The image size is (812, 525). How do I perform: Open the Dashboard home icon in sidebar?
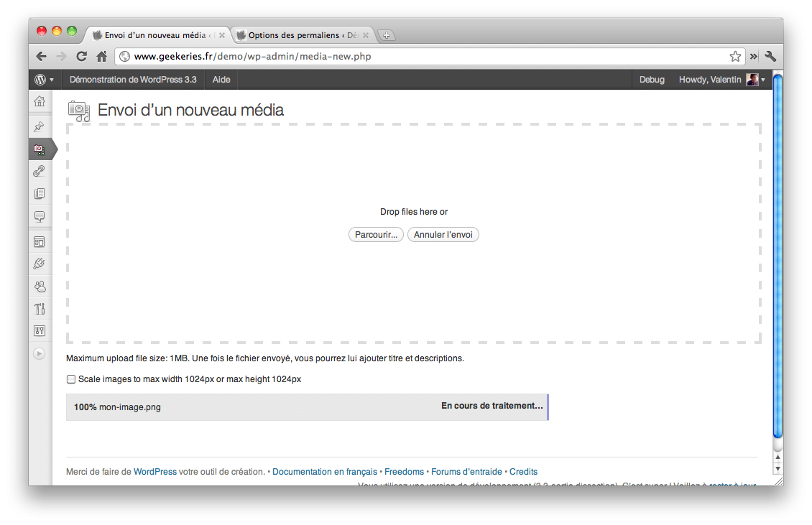pyautogui.click(x=40, y=101)
